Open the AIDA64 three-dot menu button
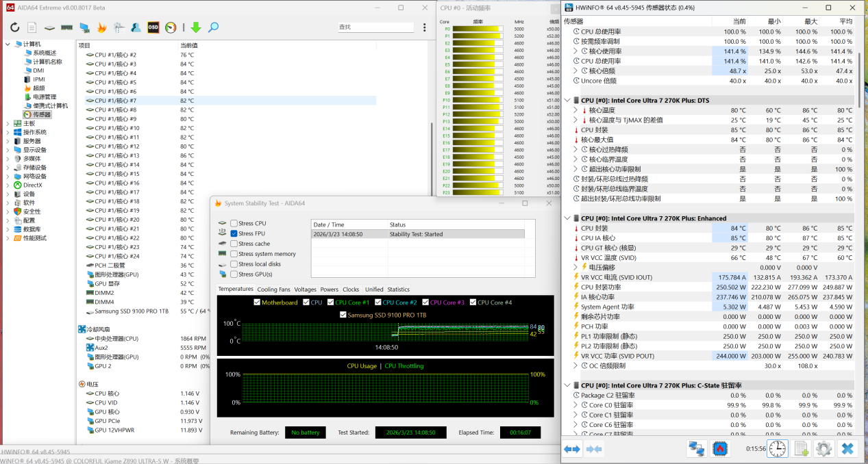Image resolution: width=868 pixels, height=464 pixels. coord(423,27)
